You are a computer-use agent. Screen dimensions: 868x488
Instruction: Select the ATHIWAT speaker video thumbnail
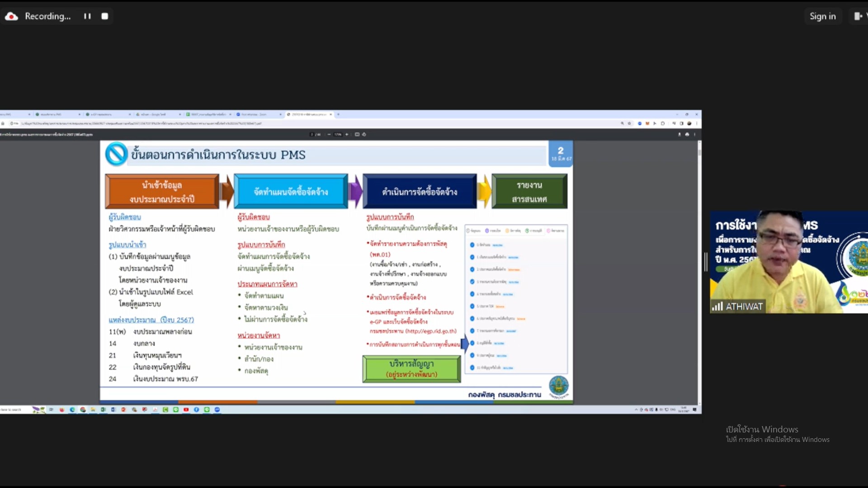788,262
